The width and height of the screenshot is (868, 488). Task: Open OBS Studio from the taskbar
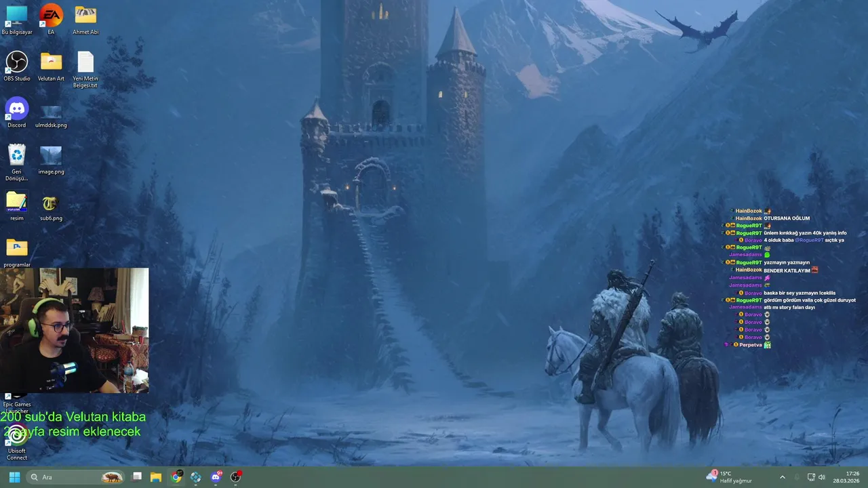[x=235, y=477]
